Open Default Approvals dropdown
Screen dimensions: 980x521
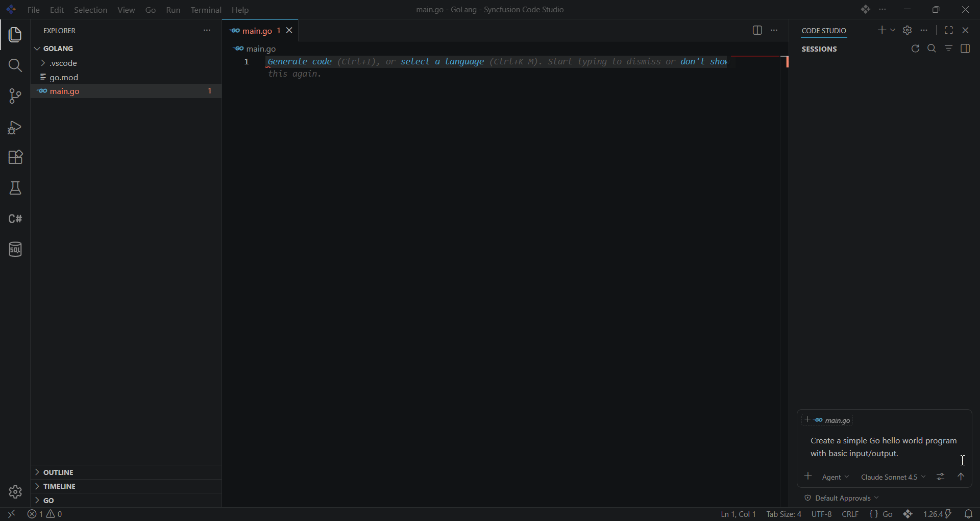(842, 498)
